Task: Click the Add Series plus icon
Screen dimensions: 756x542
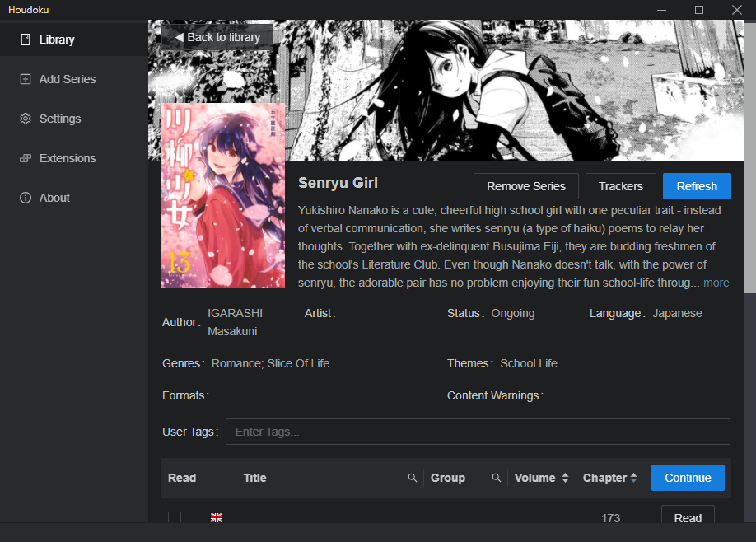Action: point(26,79)
